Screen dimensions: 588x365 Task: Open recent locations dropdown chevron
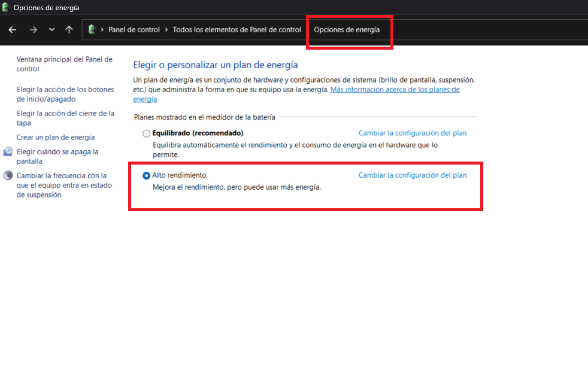point(51,29)
